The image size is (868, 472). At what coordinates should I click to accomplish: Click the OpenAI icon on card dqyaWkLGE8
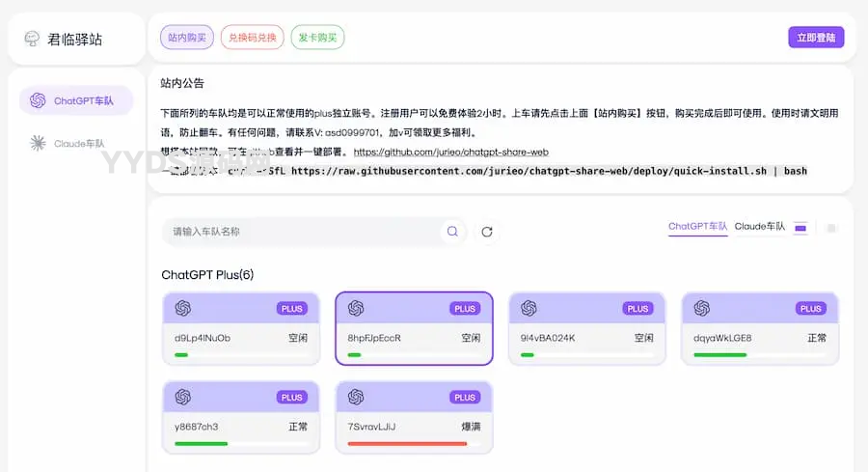(701, 308)
